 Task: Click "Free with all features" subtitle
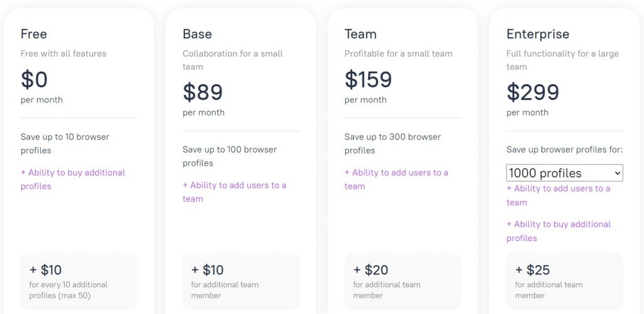(x=64, y=53)
